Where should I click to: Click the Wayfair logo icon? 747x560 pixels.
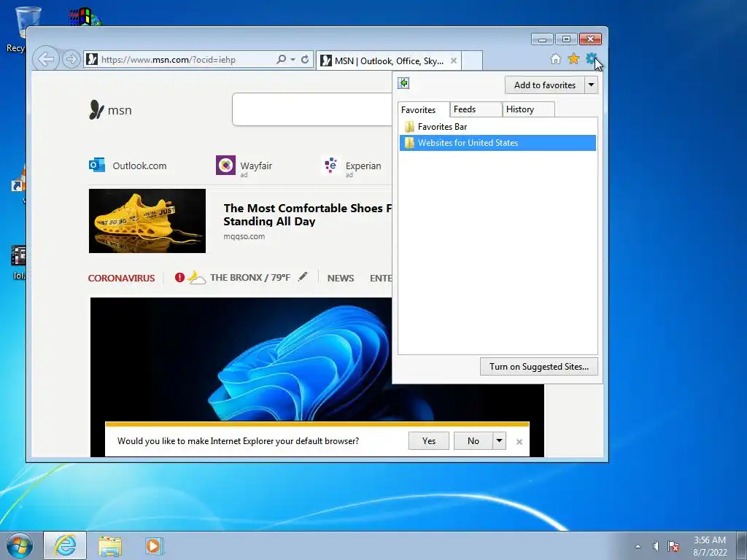(x=226, y=166)
